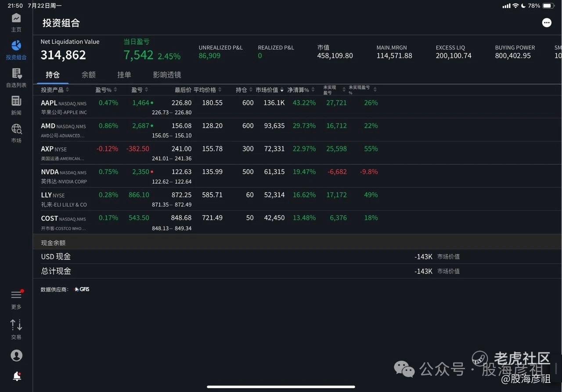Image resolution: width=562 pixels, height=392 pixels.
Task: Open the AMD position row ticker
Action: tap(48, 126)
